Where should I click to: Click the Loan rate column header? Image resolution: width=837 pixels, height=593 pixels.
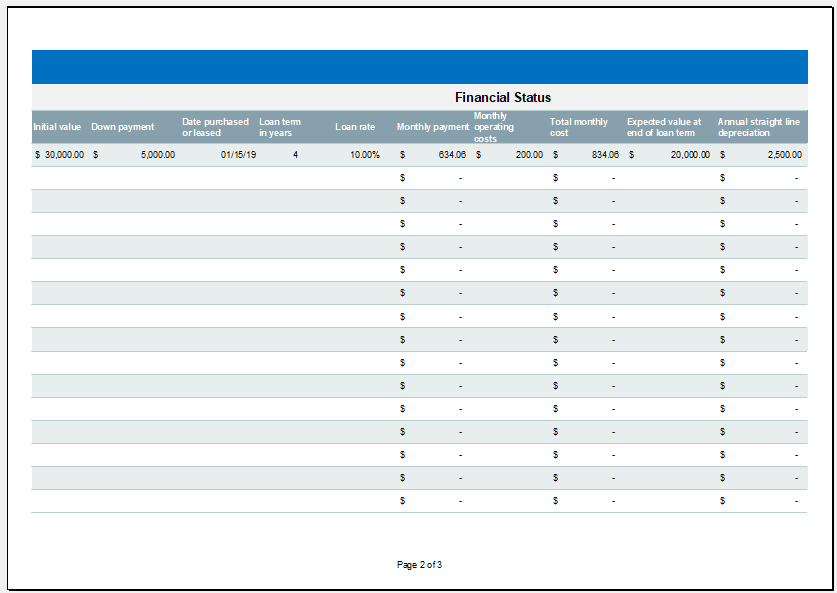tap(355, 127)
